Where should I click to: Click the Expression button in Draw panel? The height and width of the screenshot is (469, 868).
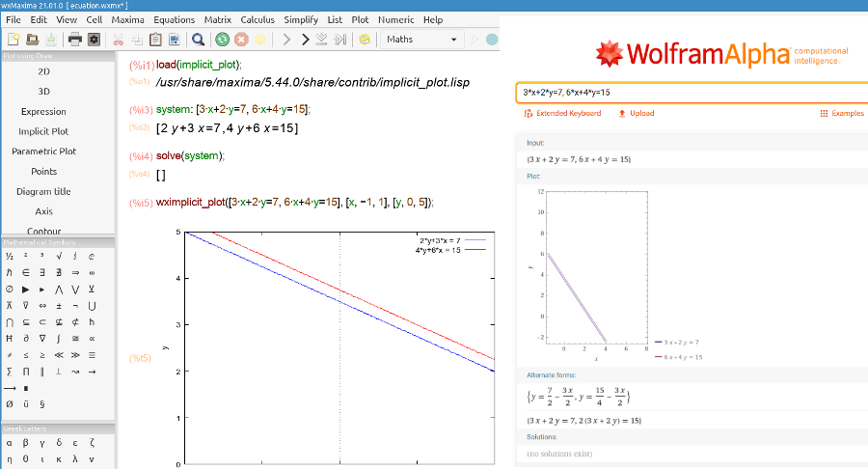coord(43,111)
